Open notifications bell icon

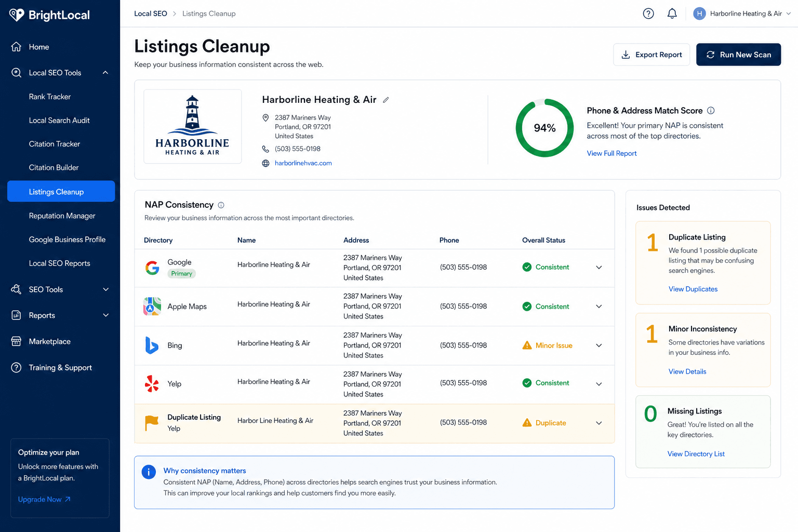672,14
